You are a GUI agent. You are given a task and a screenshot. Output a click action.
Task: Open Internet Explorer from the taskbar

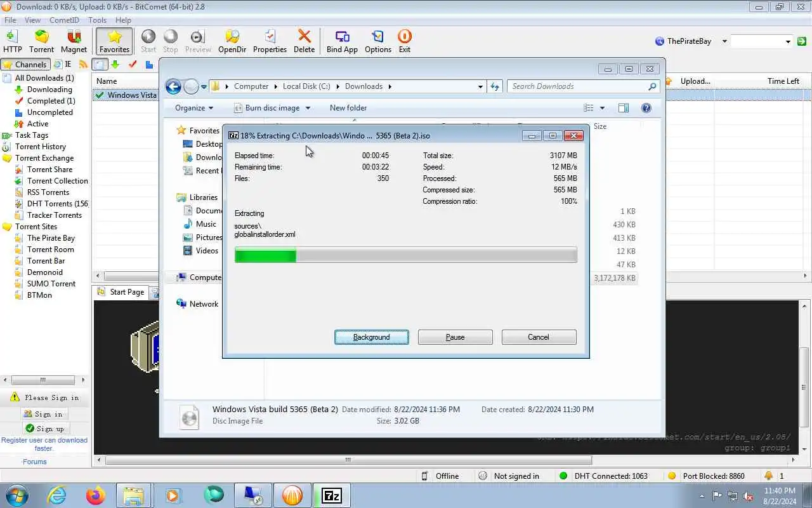coord(57,495)
